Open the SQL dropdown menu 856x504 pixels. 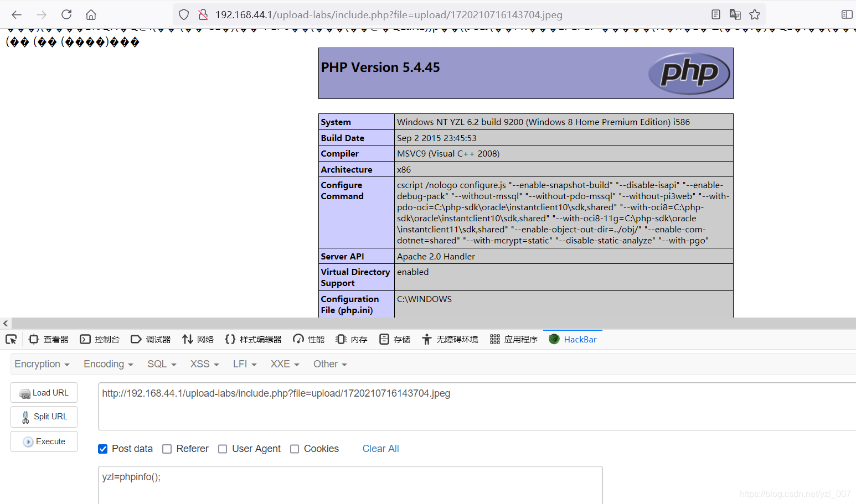click(162, 364)
